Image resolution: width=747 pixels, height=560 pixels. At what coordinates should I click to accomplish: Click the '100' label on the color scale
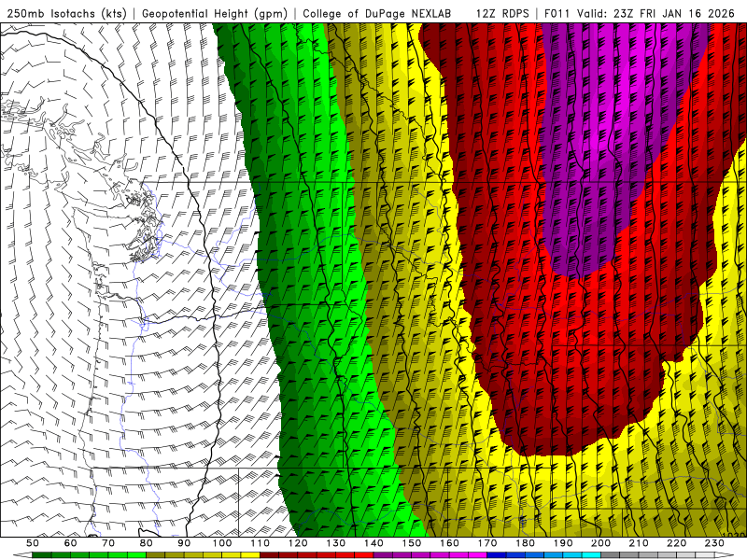222,543
